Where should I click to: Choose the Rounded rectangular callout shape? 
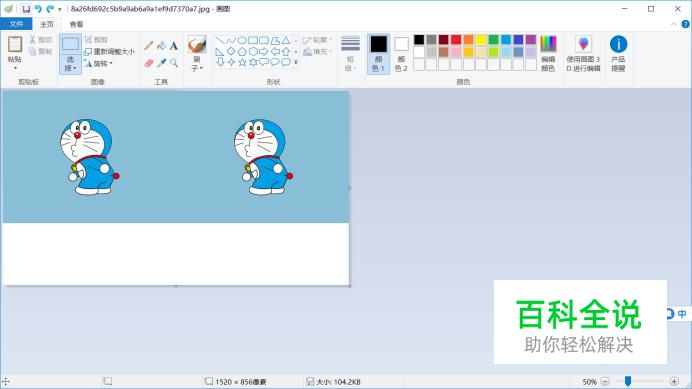click(x=264, y=62)
